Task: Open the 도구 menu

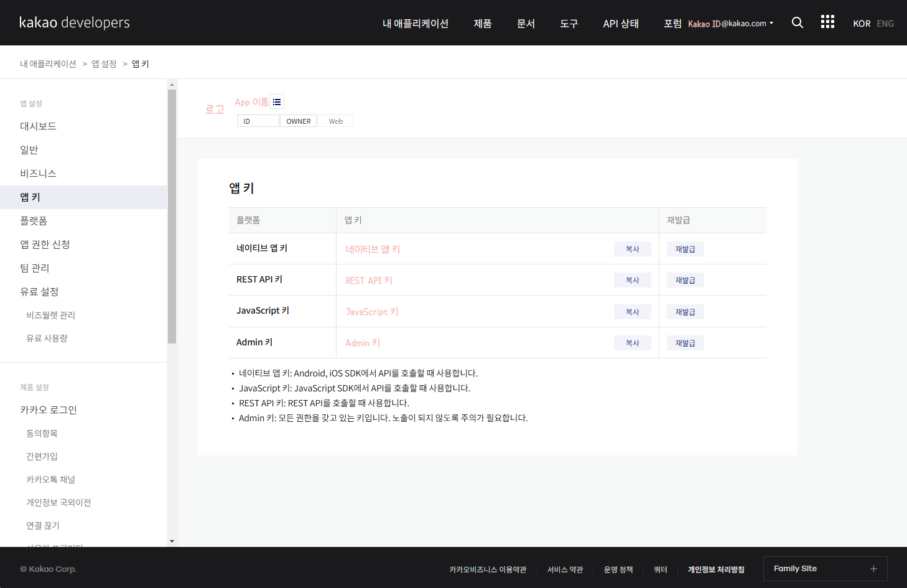Action: pyautogui.click(x=569, y=24)
